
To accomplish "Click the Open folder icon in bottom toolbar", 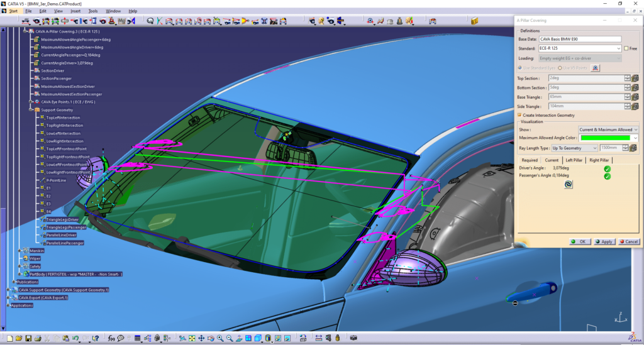I will [19, 339].
